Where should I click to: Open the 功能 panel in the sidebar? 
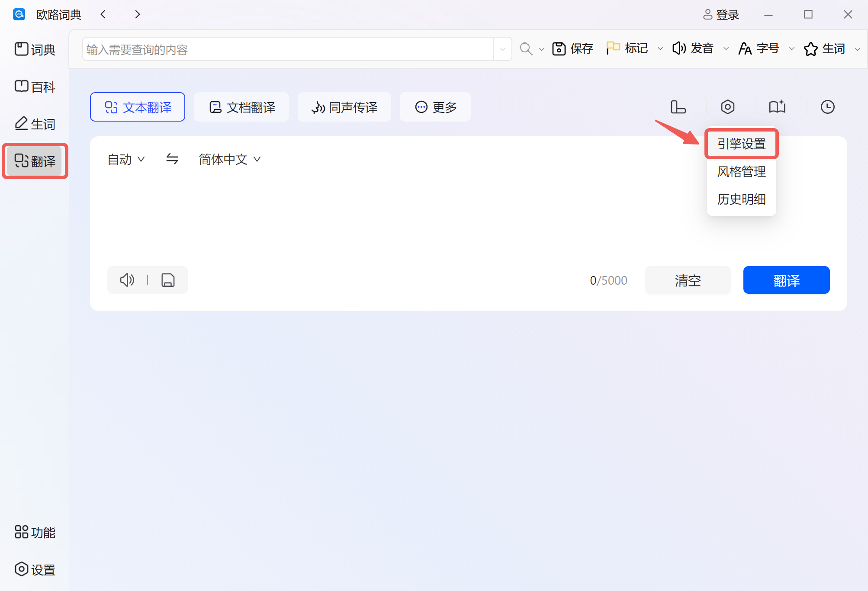point(36,533)
